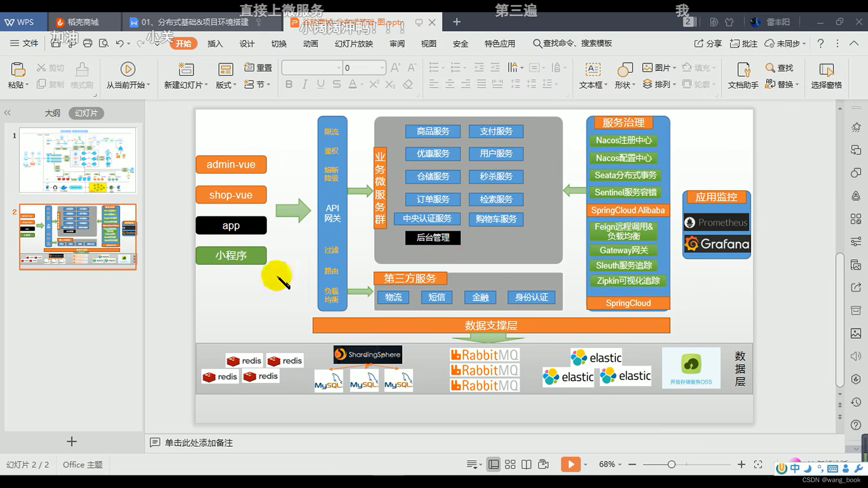Toggle italic formatting
Image resolution: width=868 pixels, height=488 pixels.
pos(304,84)
